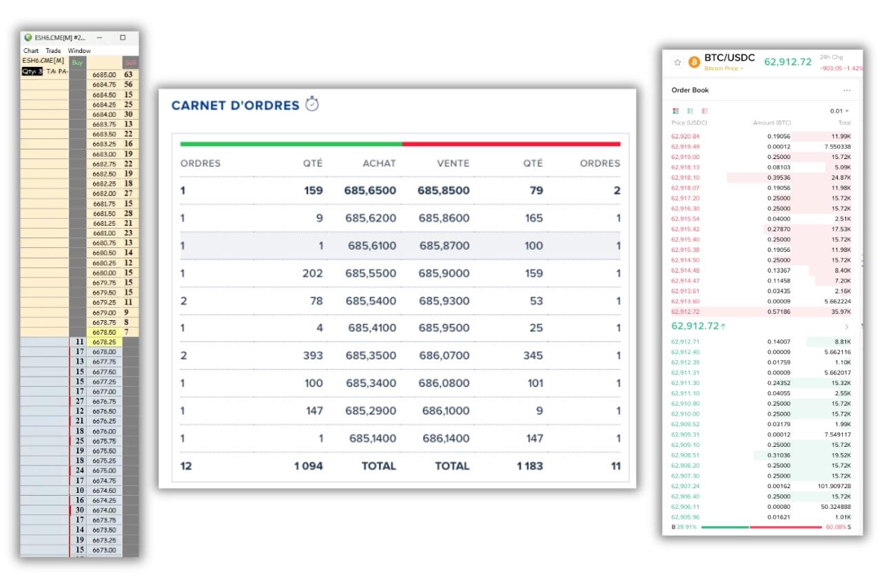Click the red portion of the Carnet d'ordres bar
The width and height of the screenshot is (882, 588).
tap(511, 144)
